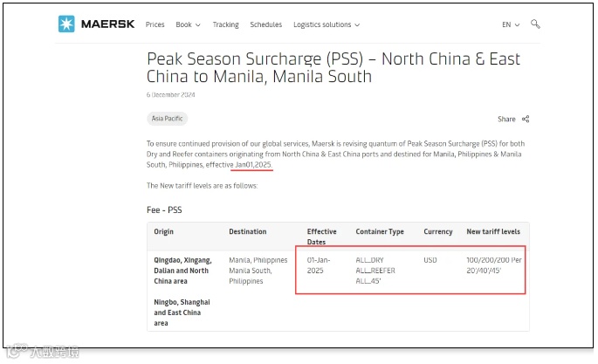Click the Currency column header
598x364 pixels.
(438, 231)
